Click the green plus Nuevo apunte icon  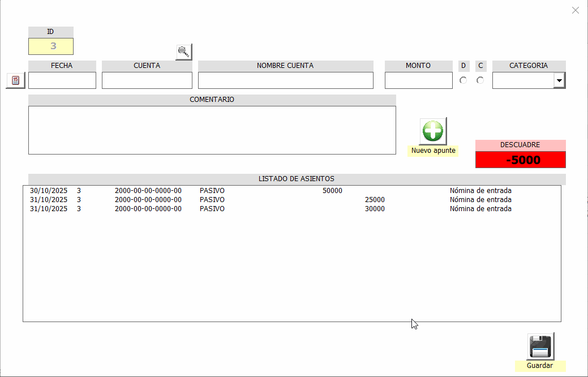pos(433,131)
